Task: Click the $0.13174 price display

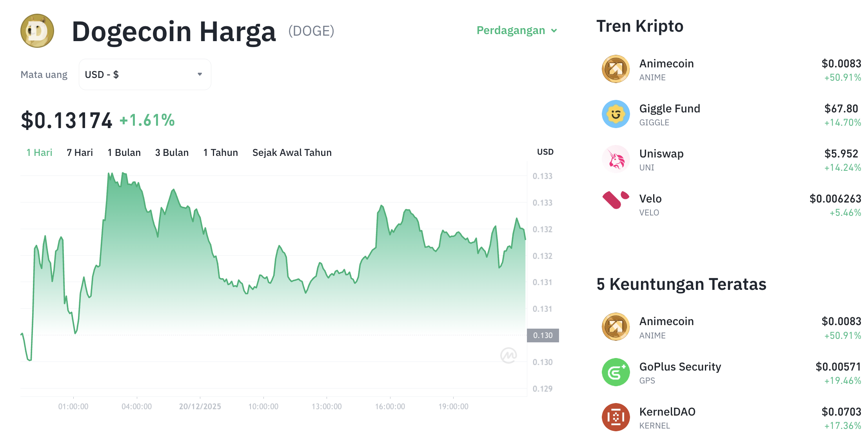Action: pyautogui.click(x=66, y=120)
